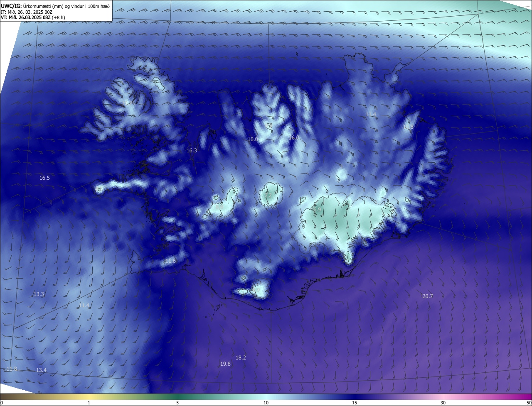This screenshot has width=532, height=406.
Task: Click the '30' tick label on the color scale
Action: pos(443,403)
